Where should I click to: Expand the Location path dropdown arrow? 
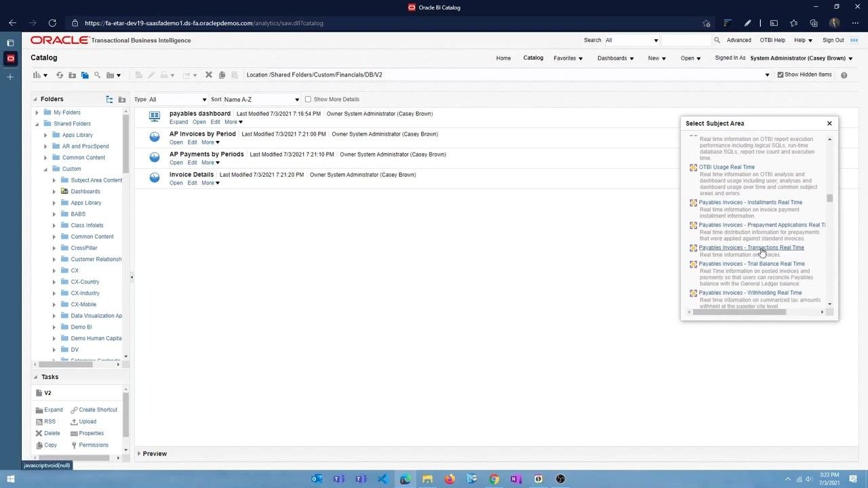(768, 75)
